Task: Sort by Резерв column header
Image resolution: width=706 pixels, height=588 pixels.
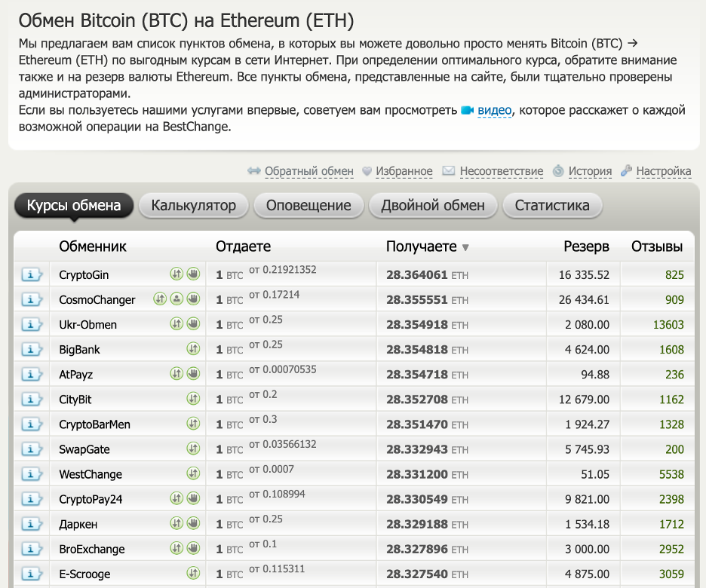Action: coord(586,247)
